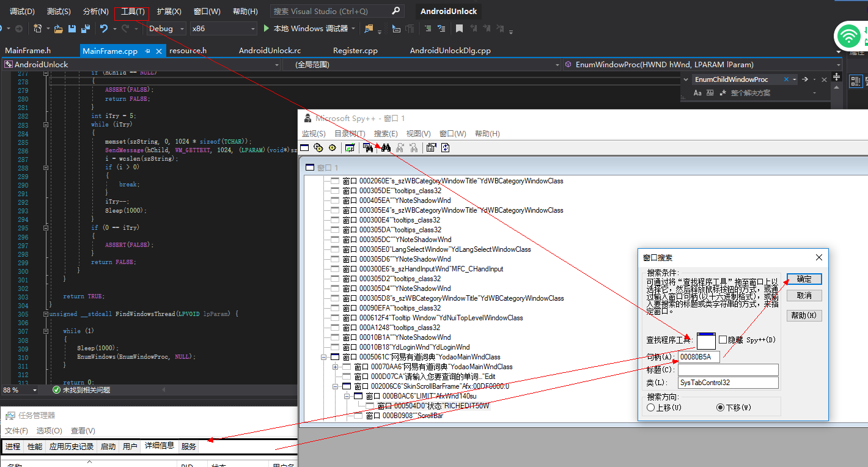Image resolution: width=868 pixels, height=467 pixels.
Task: Click the Visual Studio Save All icon
Action: tap(86, 28)
